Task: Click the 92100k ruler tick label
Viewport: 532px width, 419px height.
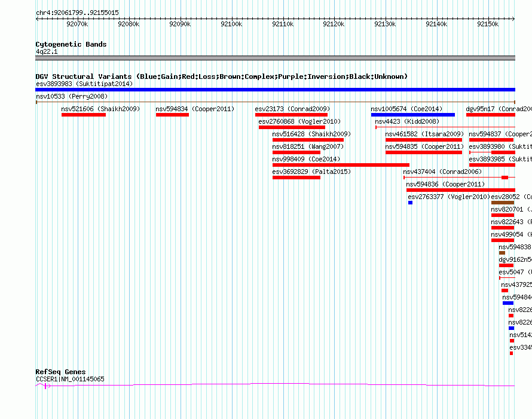Action: [x=231, y=24]
